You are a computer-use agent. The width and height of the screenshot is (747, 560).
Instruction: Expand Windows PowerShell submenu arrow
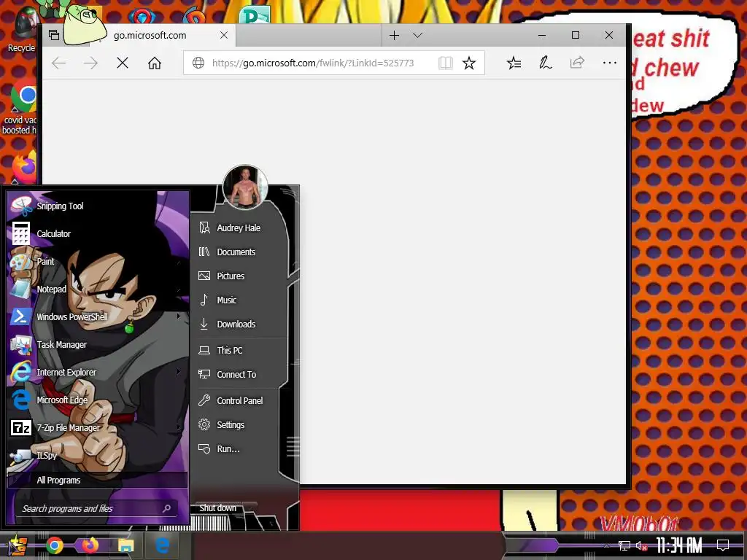coord(179,316)
